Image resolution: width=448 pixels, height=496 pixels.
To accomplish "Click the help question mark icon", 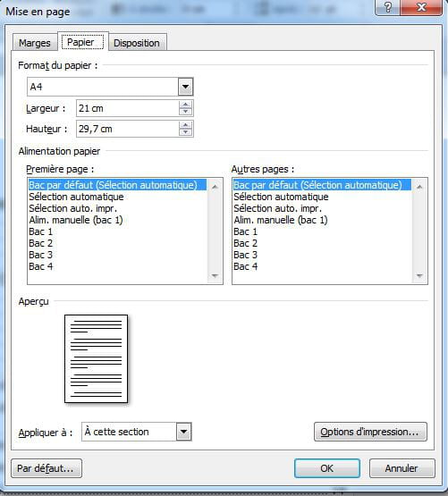I will click(x=388, y=7).
